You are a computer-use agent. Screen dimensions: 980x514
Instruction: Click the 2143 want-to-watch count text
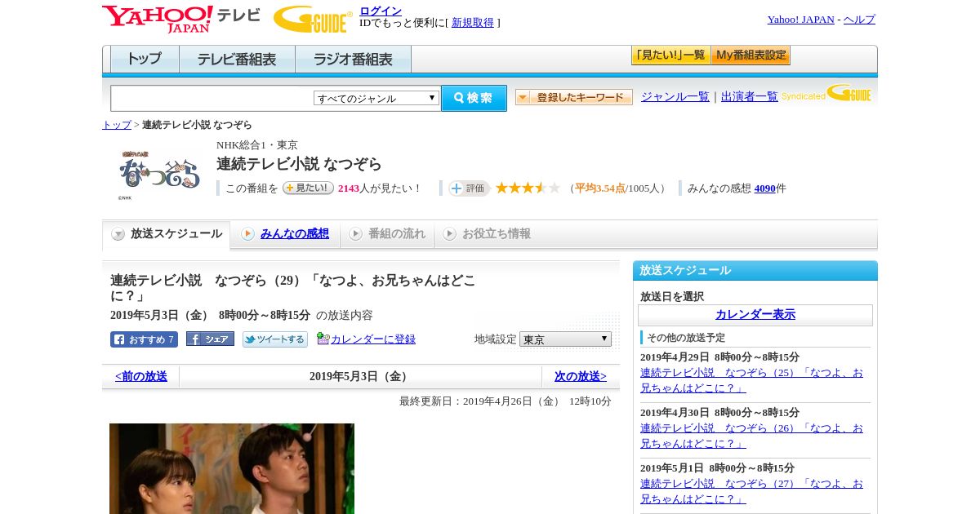[x=349, y=188]
